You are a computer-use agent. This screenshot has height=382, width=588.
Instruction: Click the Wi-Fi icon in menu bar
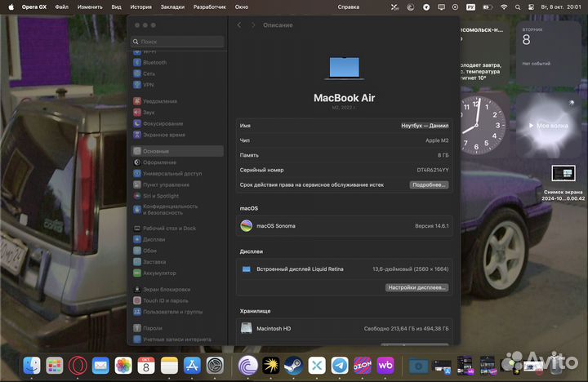[504, 7]
